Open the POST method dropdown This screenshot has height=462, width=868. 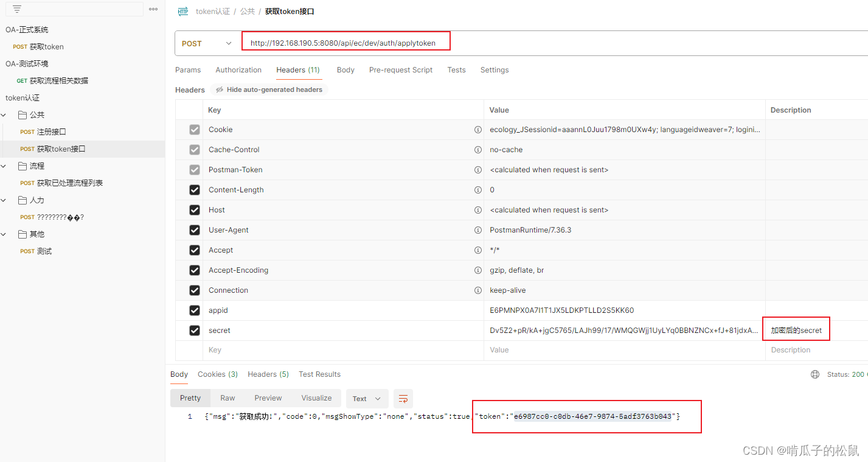[207, 43]
